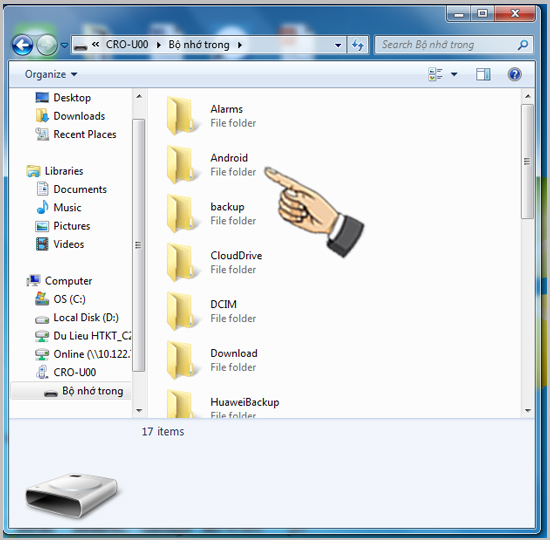Change your view using the view icon
Image resolution: width=550 pixels, height=540 pixels.
tap(435, 74)
